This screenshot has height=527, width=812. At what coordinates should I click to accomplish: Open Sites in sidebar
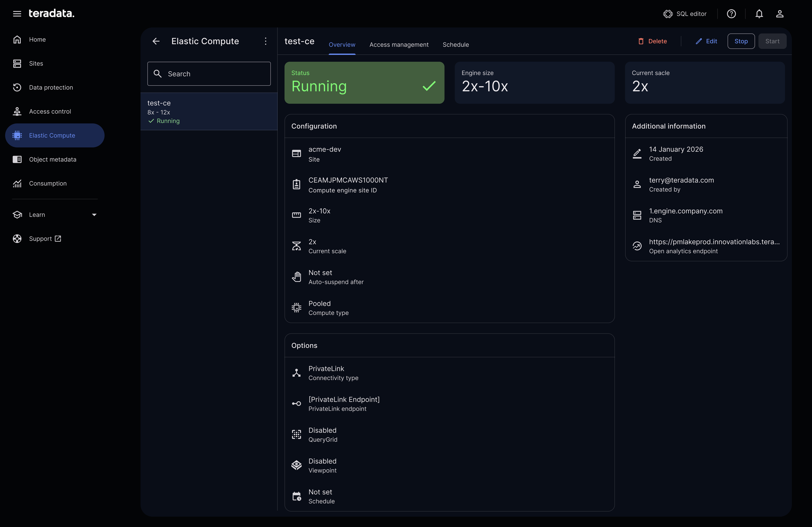pos(55,63)
